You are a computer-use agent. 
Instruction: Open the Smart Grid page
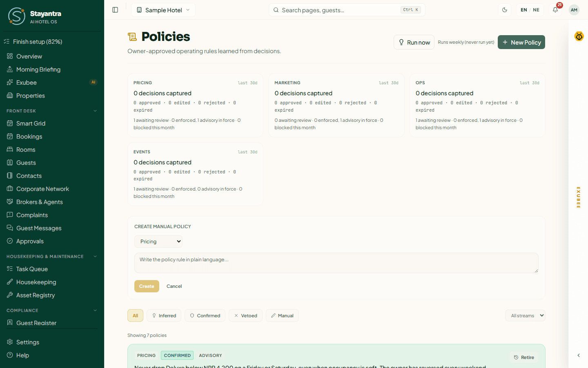tap(52, 123)
